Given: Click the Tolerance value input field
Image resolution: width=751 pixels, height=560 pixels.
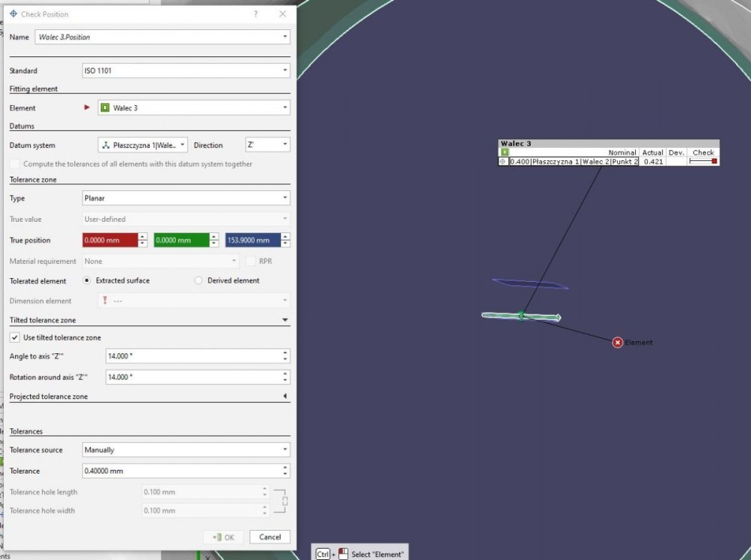Looking at the screenshot, I should point(180,471).
